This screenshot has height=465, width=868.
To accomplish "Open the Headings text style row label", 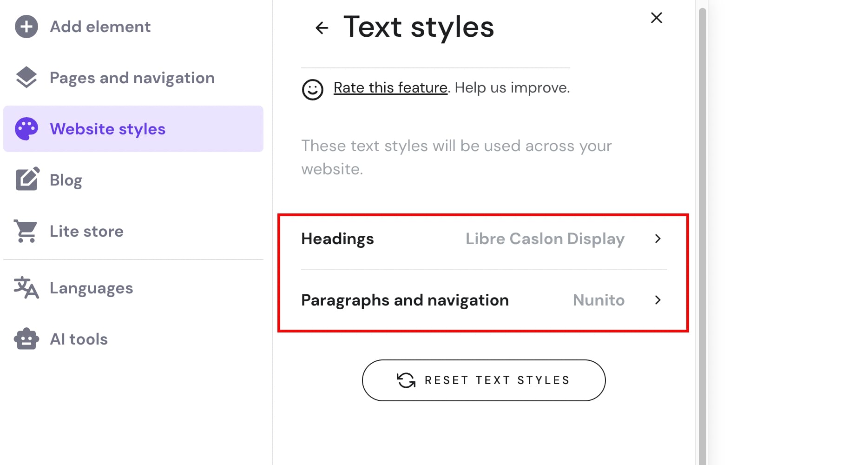I will point(337,239).
